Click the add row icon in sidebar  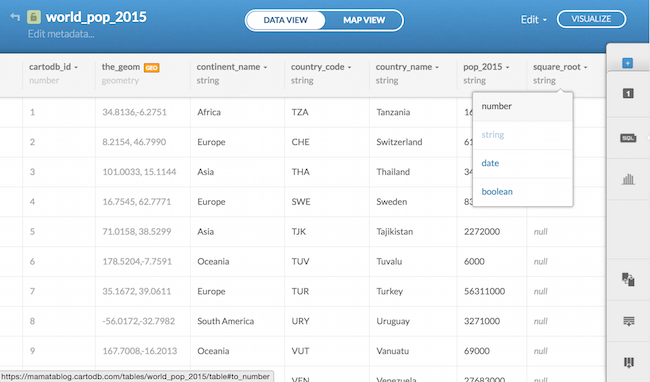click(628, 321)
